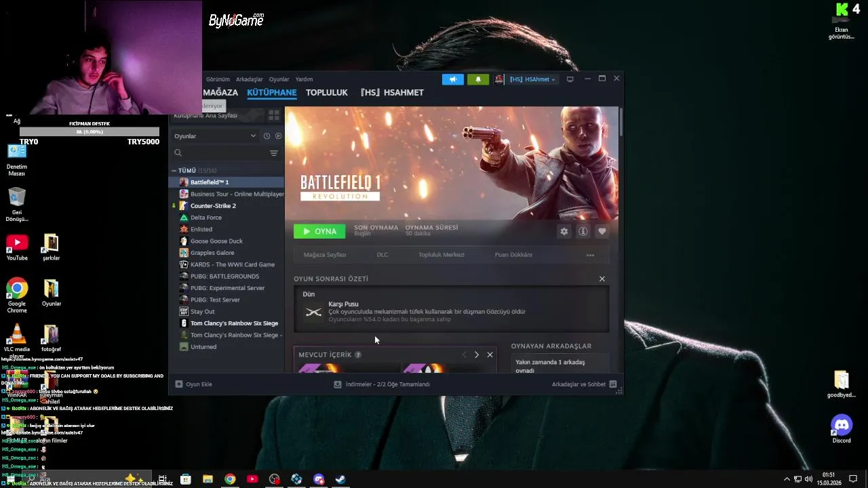The height and width of the screenshot is (488, 868).
Task: Select Goose Goose Duck in library
Action: pos(226,241)
